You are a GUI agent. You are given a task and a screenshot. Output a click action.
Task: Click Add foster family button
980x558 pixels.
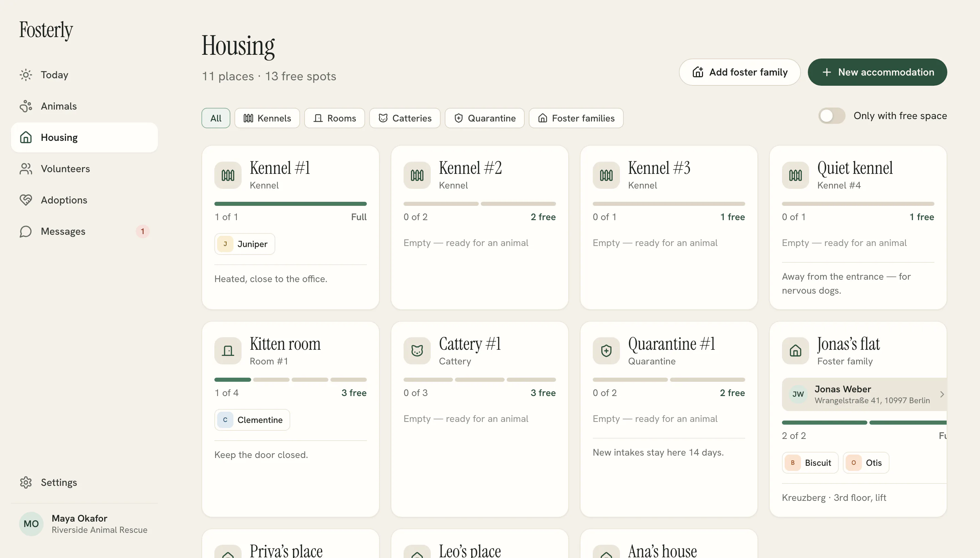tap(739, 72)
